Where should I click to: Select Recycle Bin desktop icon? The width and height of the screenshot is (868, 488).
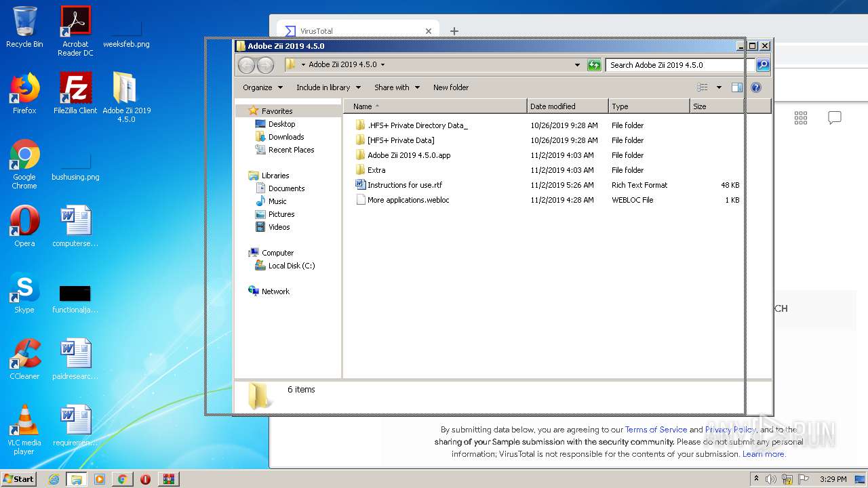pyautogui.click(x=24, y=28)
